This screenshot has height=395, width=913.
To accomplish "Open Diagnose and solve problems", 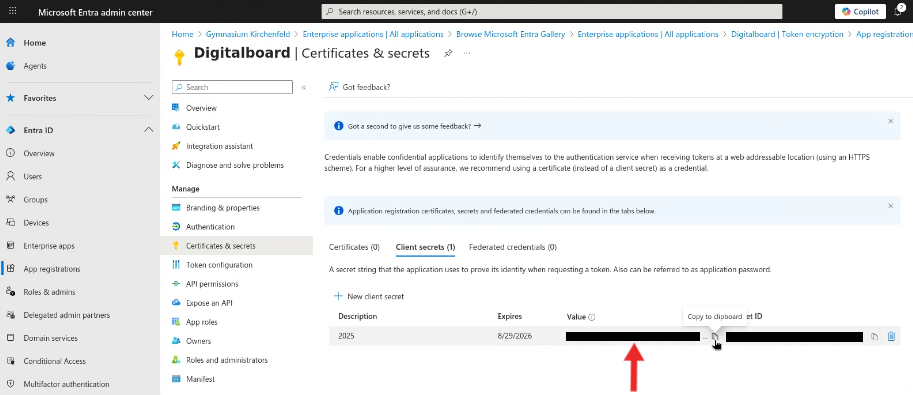I will (235, 165).
